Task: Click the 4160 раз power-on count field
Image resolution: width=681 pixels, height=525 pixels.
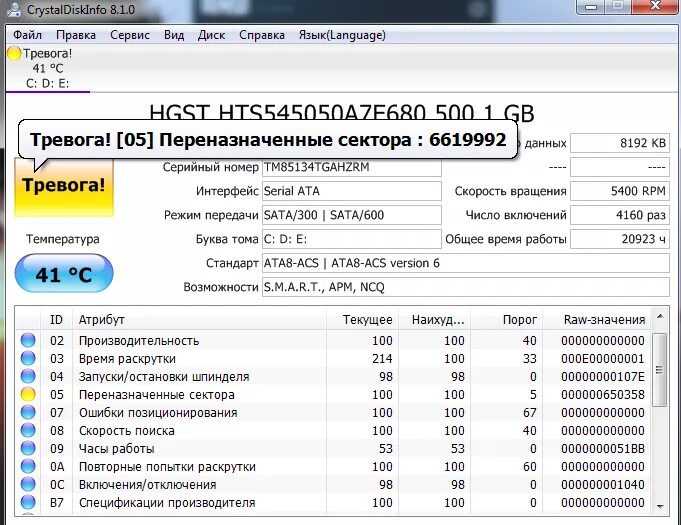Action: click(620, 215)
